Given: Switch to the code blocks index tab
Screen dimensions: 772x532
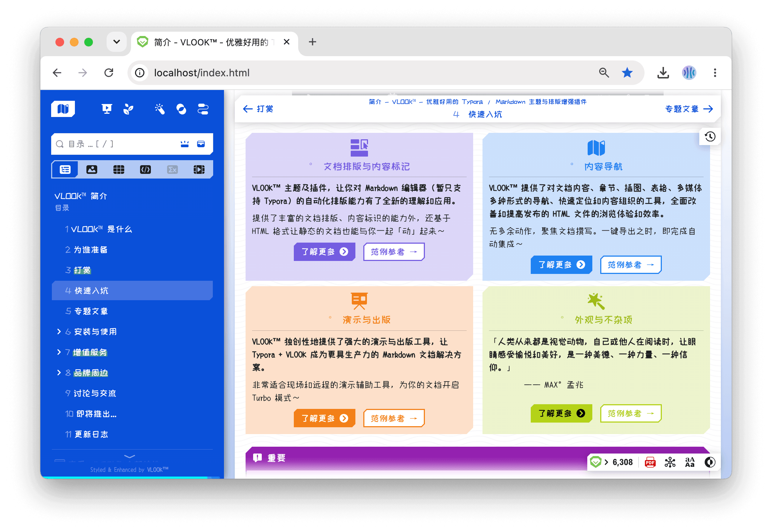Looking at the screenshot, I should 145,170.
